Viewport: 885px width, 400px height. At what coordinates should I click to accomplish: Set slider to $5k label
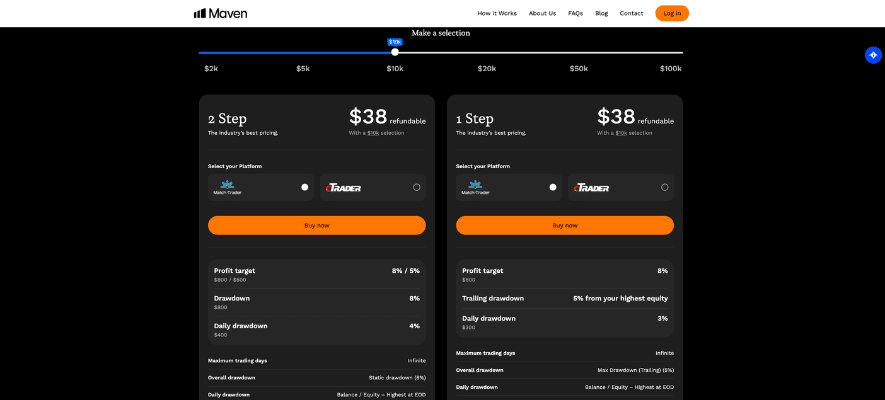click(303, 69)
